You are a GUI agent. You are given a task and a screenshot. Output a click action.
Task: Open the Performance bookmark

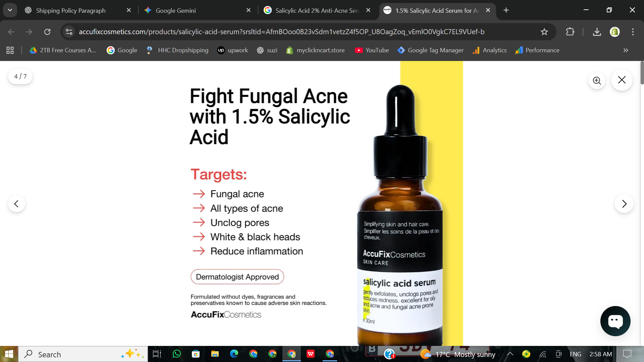537,50
